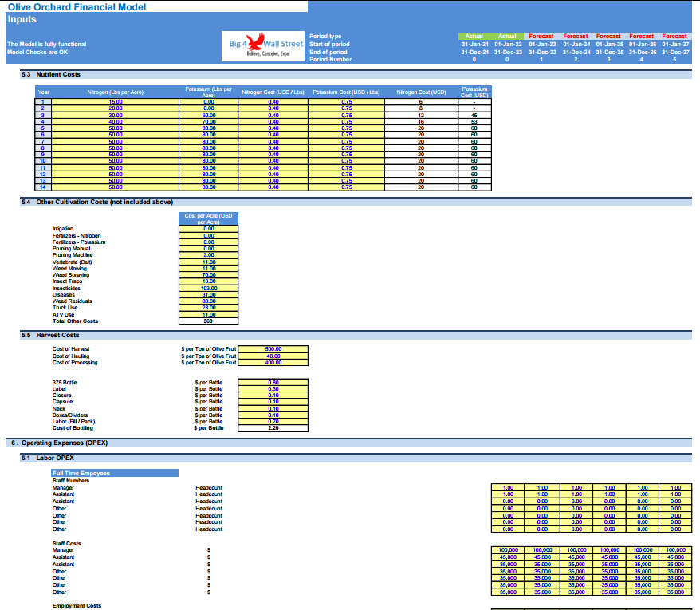The image size is (700, 610).
Task: Select the 31-Dec-27 end of period date
Action: tap(675, 53)
